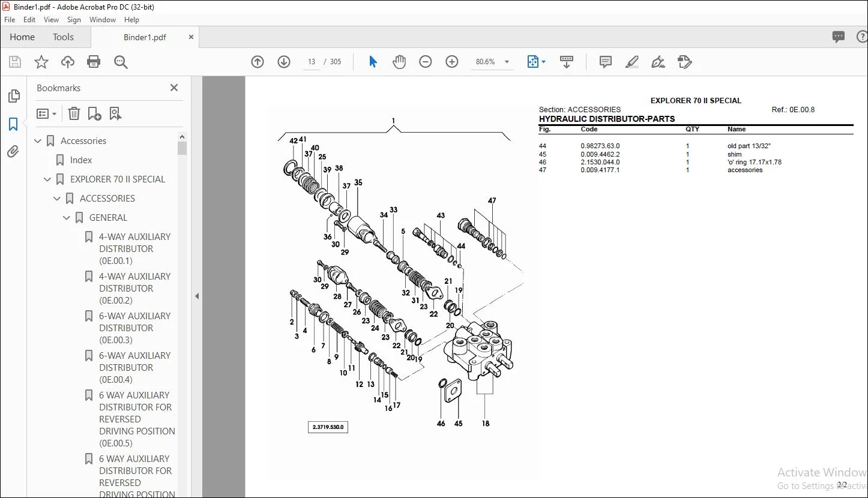Viewport: 868px width, 498px height.
Task: Open the bookmarks options dropdown
Action: (46, 113)
